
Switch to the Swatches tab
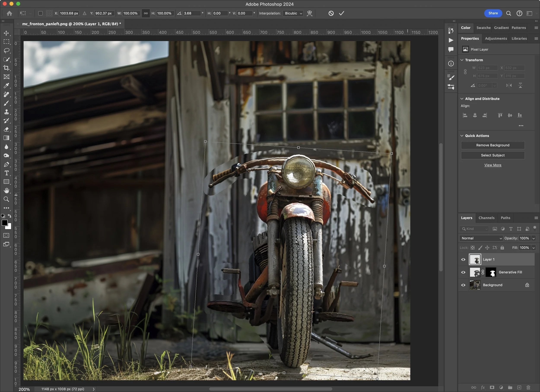(483, 28)
